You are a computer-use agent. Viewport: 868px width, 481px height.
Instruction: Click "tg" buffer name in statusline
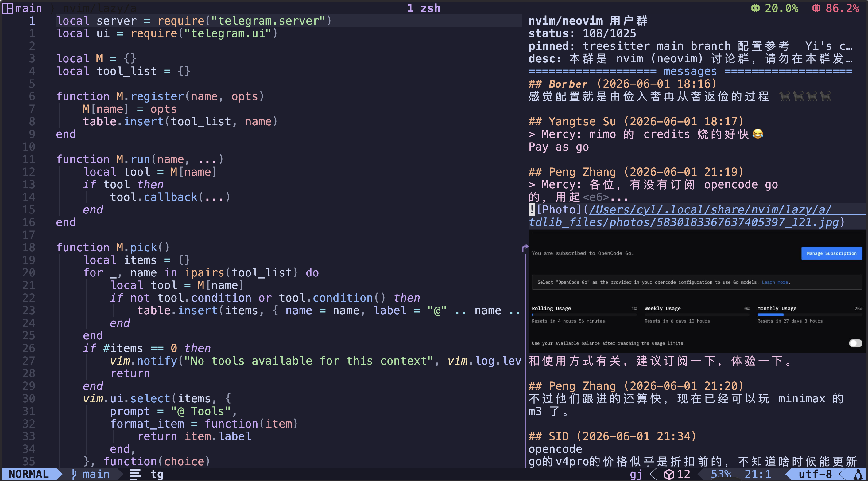(157, 474)
